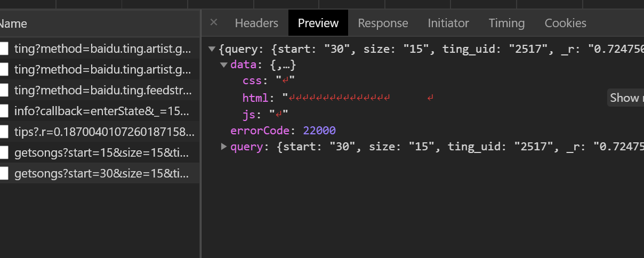The height and width of the screenshot is (258, 644).
Task: Switch to the Response tab
Action: point(383,23)
